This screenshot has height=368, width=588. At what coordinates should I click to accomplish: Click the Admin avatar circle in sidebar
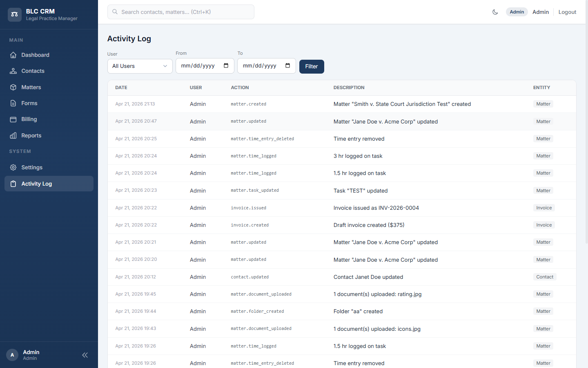pos(12,355)
